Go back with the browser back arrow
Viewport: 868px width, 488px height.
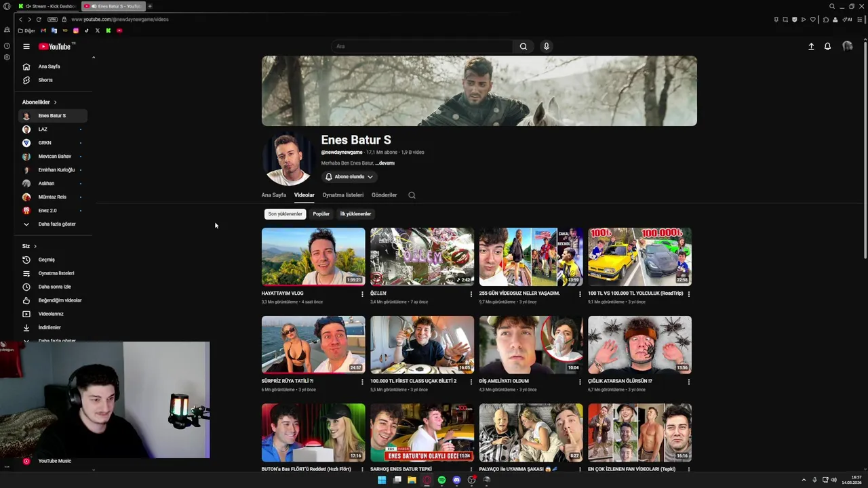[21, 19]
